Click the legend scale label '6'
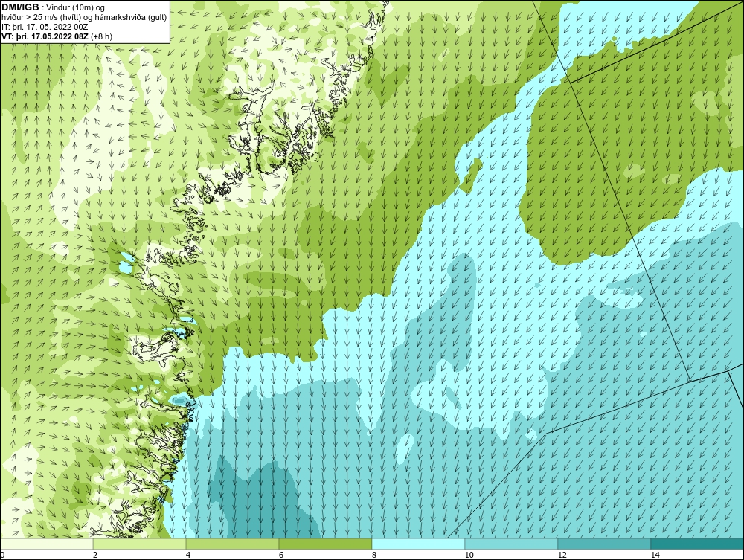Image resolution: width=744 pixels, height=560 pixels. [281, 555]
